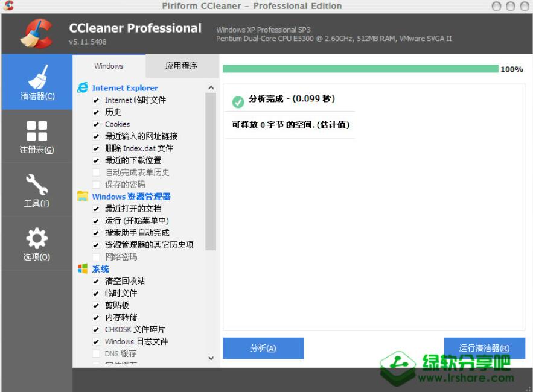Image resolution: width=533 pixels, height=392 pixels.
Task: Click the green analysis complete checkmark icon
Action: (x=238, y=101)
